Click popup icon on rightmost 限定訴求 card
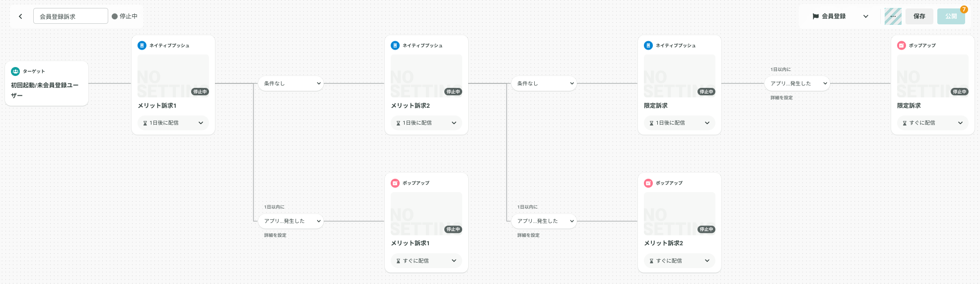Viewport: 980px width, 284px height. [x=902, y=46]
